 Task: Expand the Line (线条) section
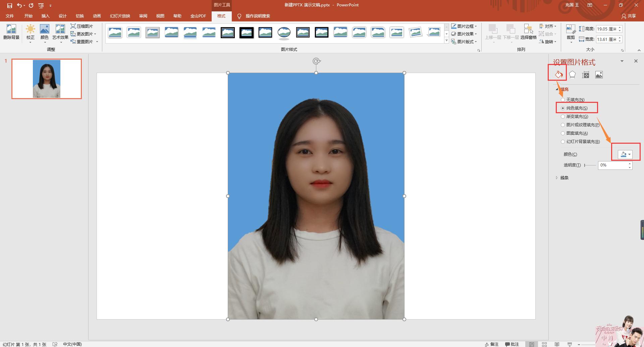tap(564, 178)
